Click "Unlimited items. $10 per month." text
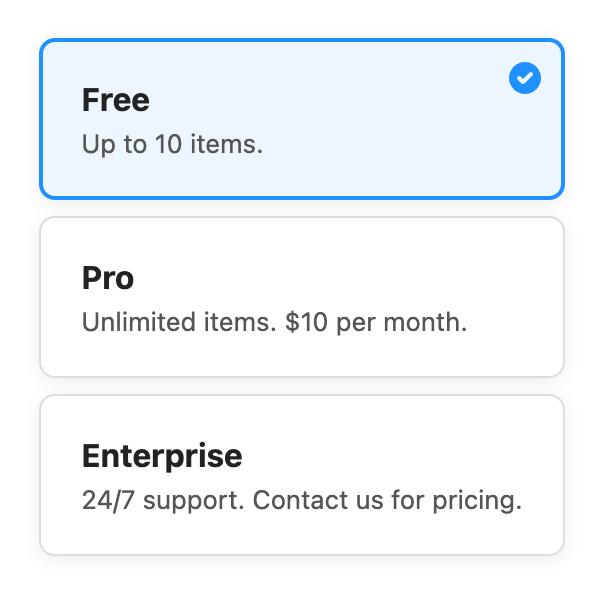 (x=274, y=322)
